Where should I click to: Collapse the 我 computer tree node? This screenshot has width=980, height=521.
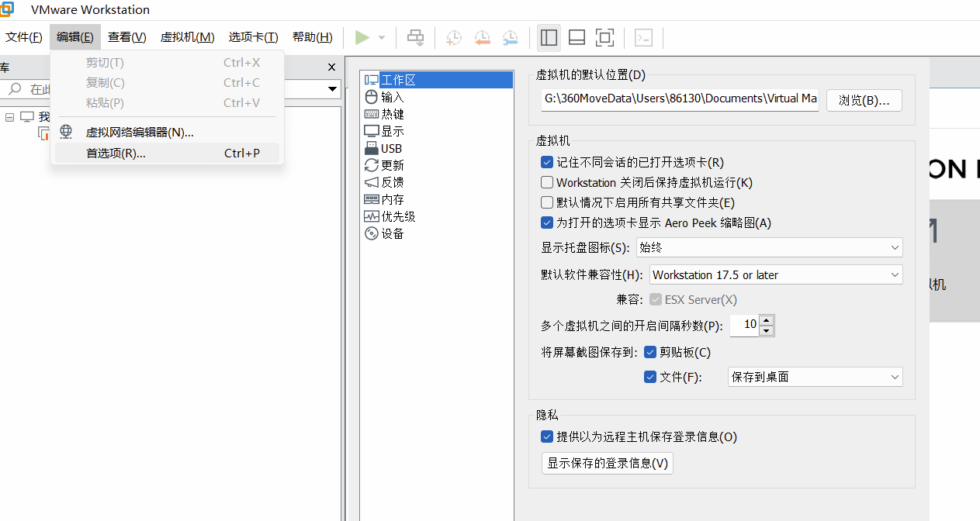coord(9,117)
